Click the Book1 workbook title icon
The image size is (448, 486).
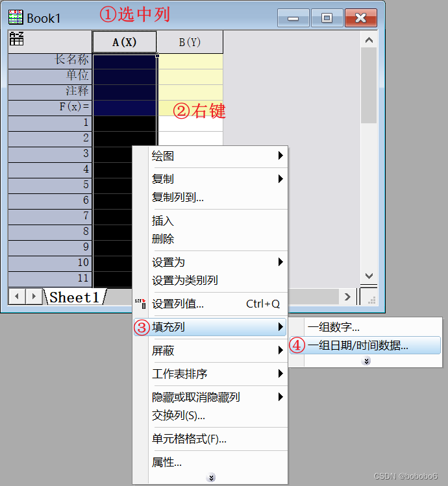16,18
